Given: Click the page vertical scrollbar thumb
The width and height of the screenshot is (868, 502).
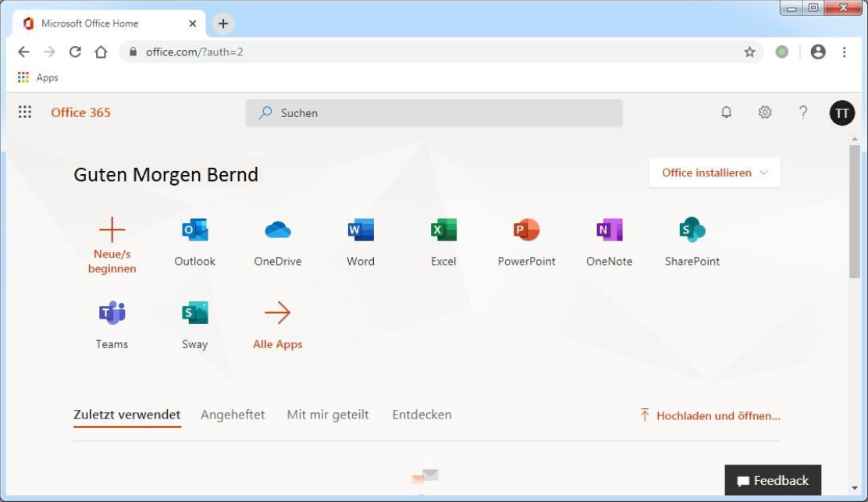Looking at the screenshot, I should pos(855,212).
